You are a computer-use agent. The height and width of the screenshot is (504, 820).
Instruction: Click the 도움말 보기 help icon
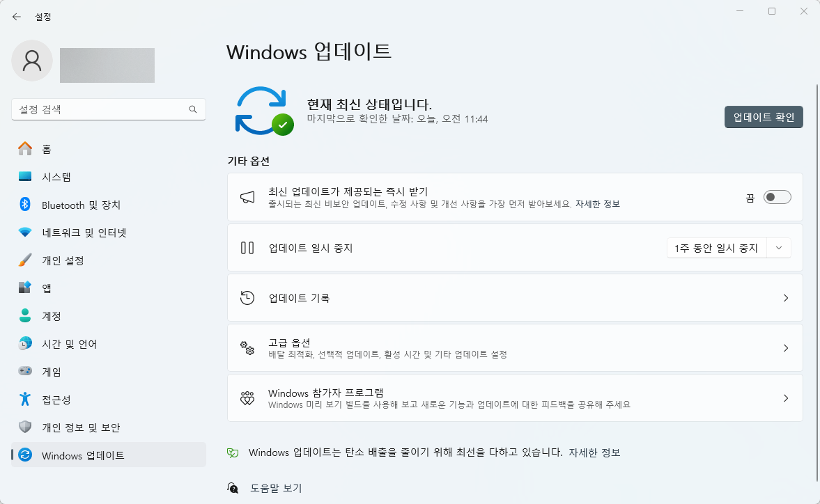tap(233, 488)
